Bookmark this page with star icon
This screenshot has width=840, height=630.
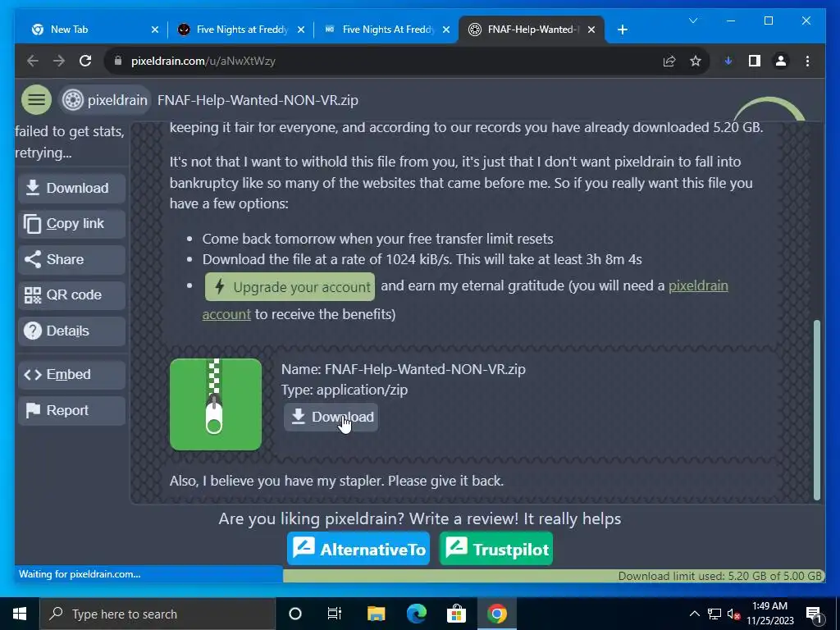click(x=696, y=61)
